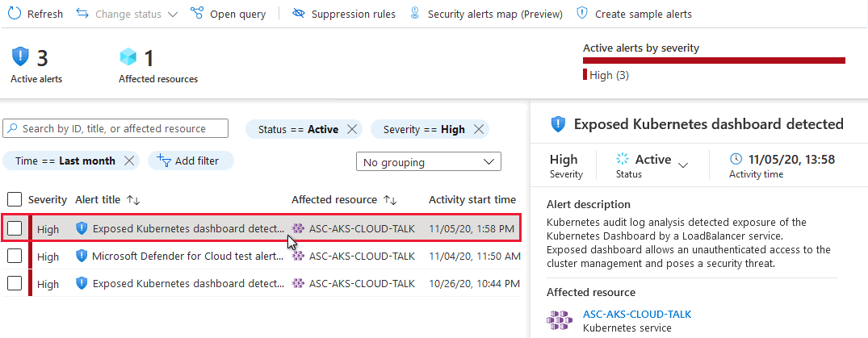Click the High severity label in the details pane

click(564, 159)
